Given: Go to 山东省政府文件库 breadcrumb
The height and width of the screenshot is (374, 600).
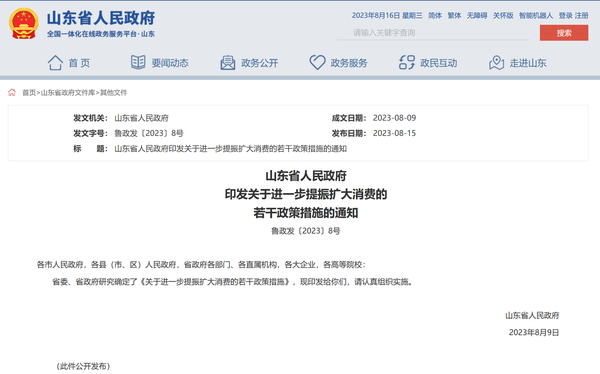Looking at the screenshot, I should click(x=68, y=93).
